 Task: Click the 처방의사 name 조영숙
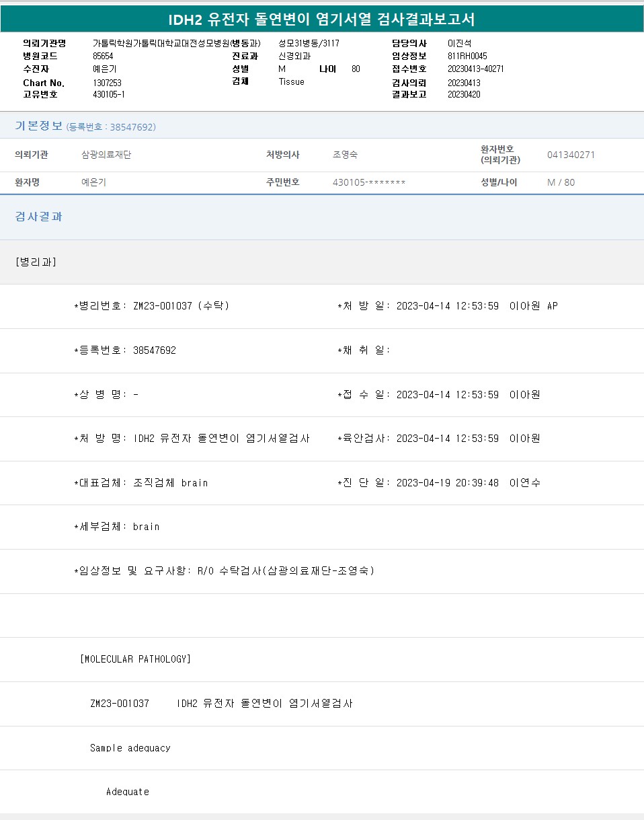(x=345, y=155)
